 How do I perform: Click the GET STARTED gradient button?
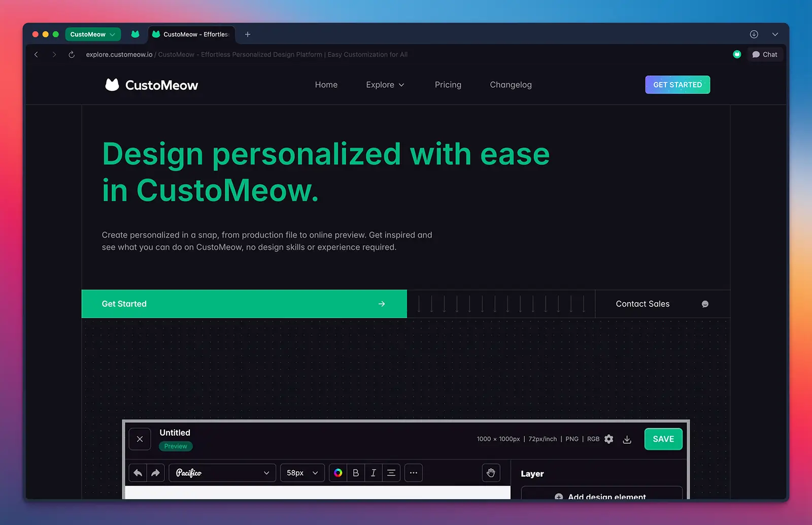coord(678,85)
